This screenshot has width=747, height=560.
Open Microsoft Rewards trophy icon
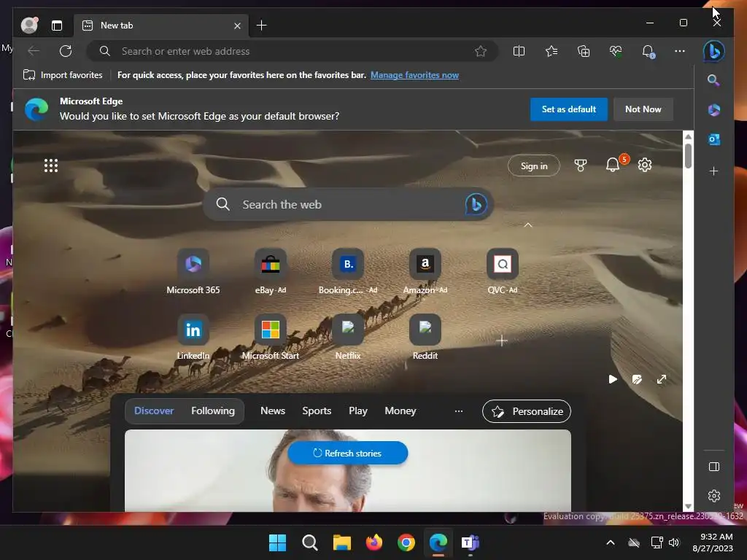pyautogui.click(x=580, y=166)
